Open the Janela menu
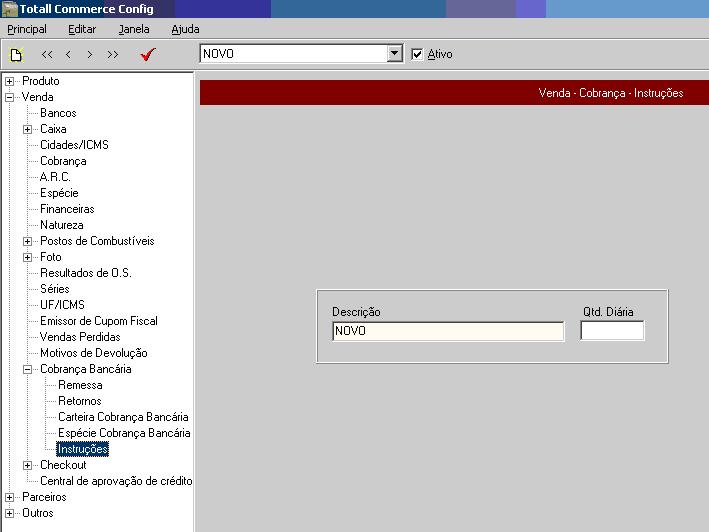The width and height of the screenshot is (709, 532). 134,29
